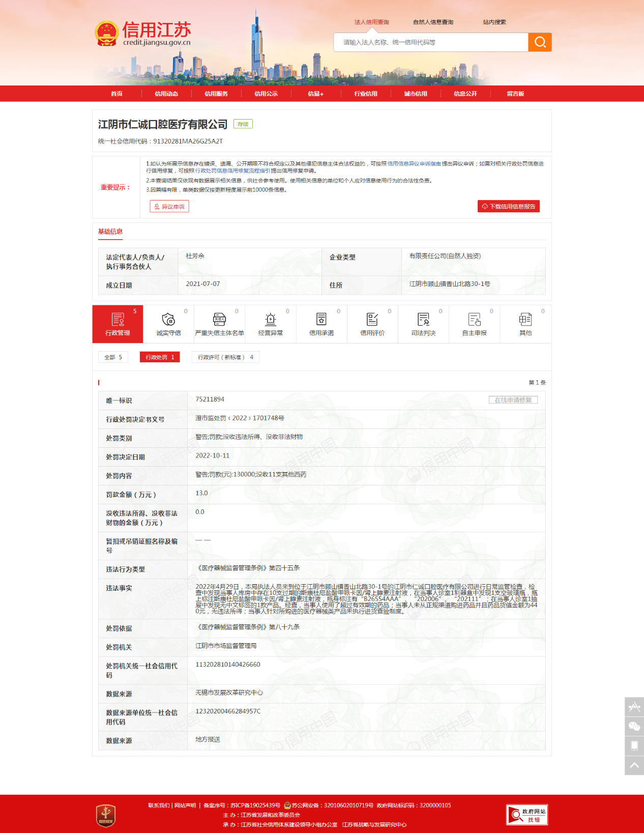
Task: Open 信用公示 in the navigation bar
Action: pyautogui.click(x=266, y=94)
